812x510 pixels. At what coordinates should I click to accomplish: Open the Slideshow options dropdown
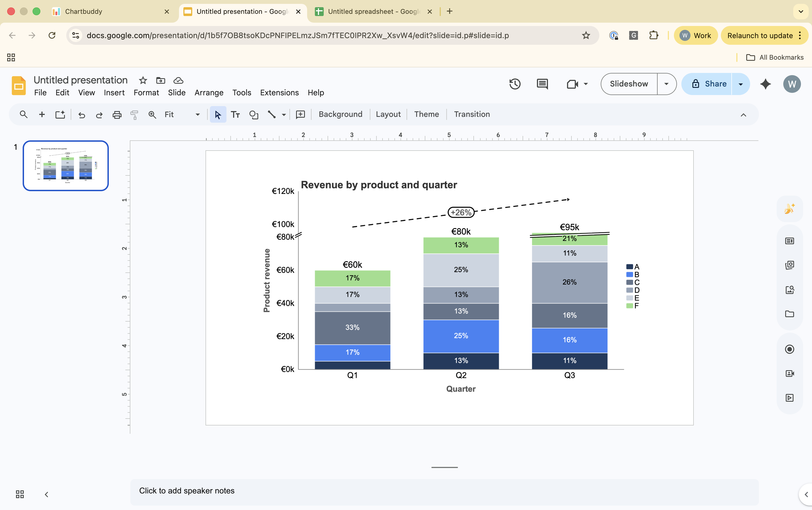coord(666,84)
